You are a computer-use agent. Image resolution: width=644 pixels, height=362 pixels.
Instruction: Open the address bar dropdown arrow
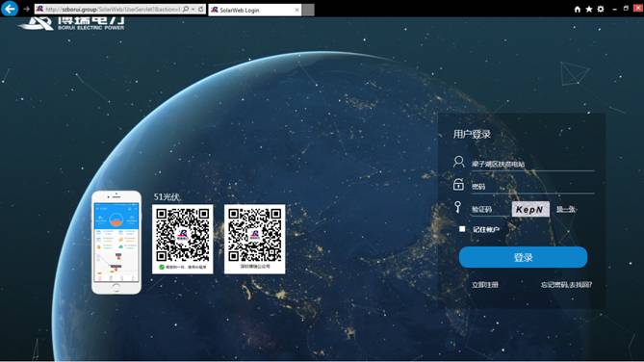click(x=193, y=9)
